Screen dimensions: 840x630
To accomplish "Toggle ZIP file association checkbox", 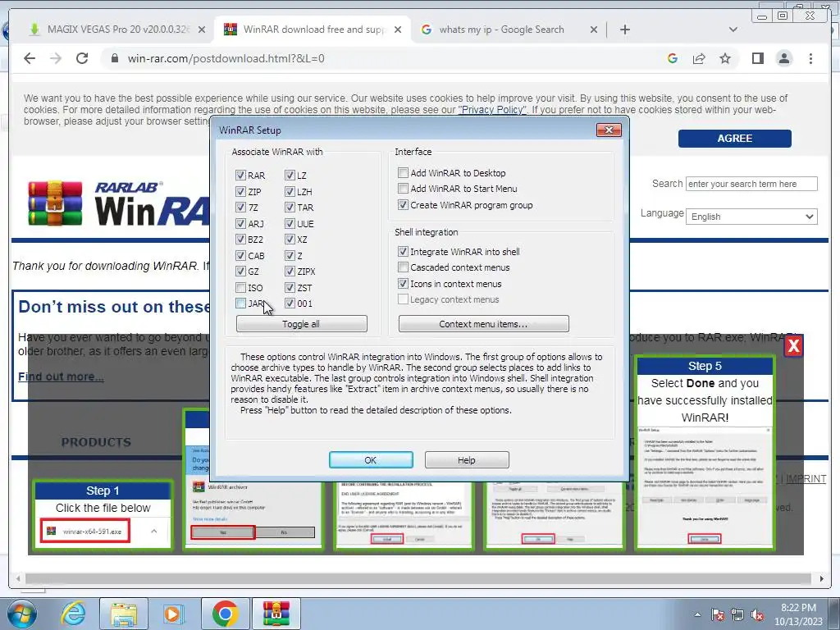I will 240,191.
